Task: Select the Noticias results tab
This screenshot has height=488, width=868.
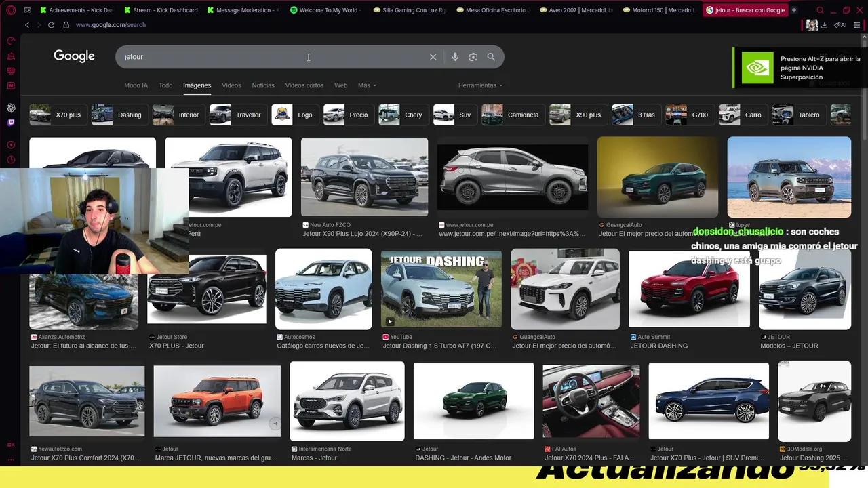Action: [x=263, y=85]
